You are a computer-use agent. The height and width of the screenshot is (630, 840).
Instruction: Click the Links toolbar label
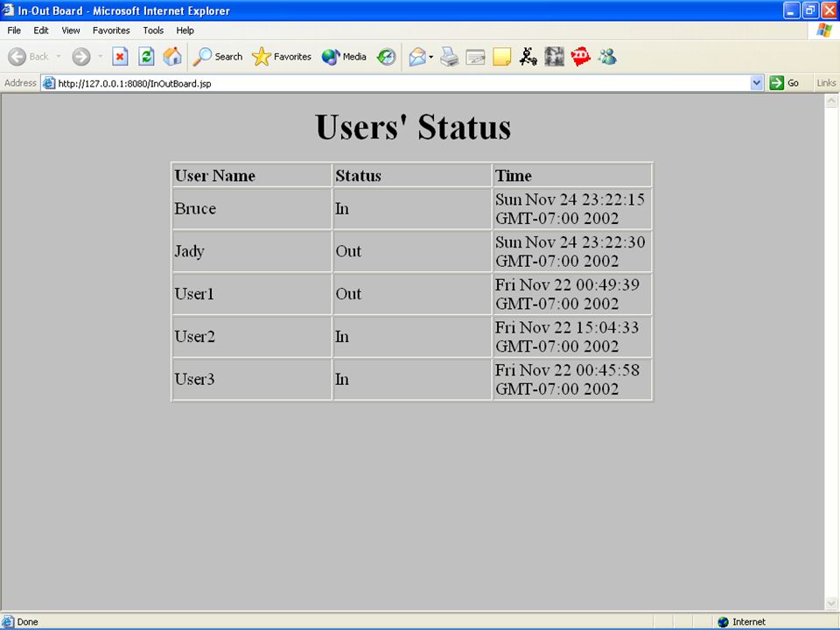pyautogui.click(x=826, y=83)
